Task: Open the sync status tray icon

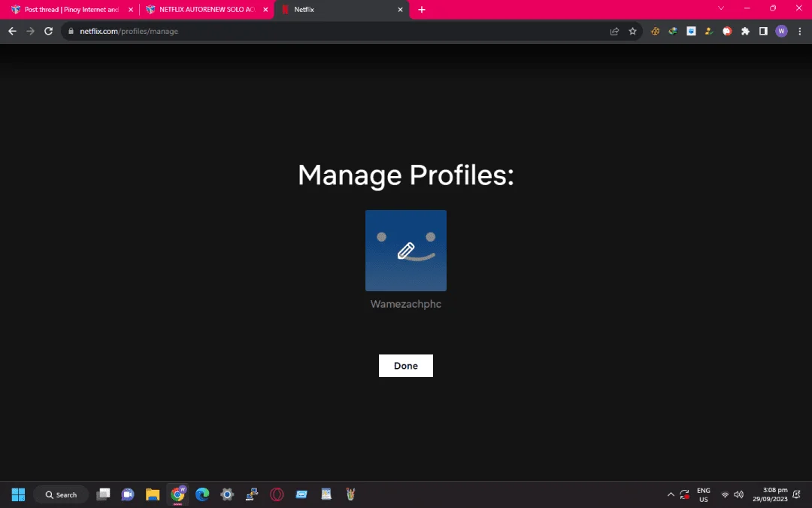Action: (x=685, y=494)
